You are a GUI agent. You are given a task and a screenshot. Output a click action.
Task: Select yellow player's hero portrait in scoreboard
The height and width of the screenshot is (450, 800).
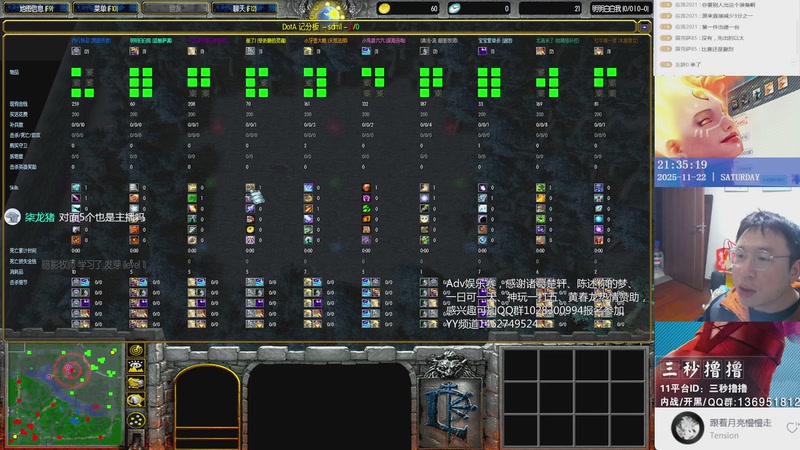[x=250, y=51]
